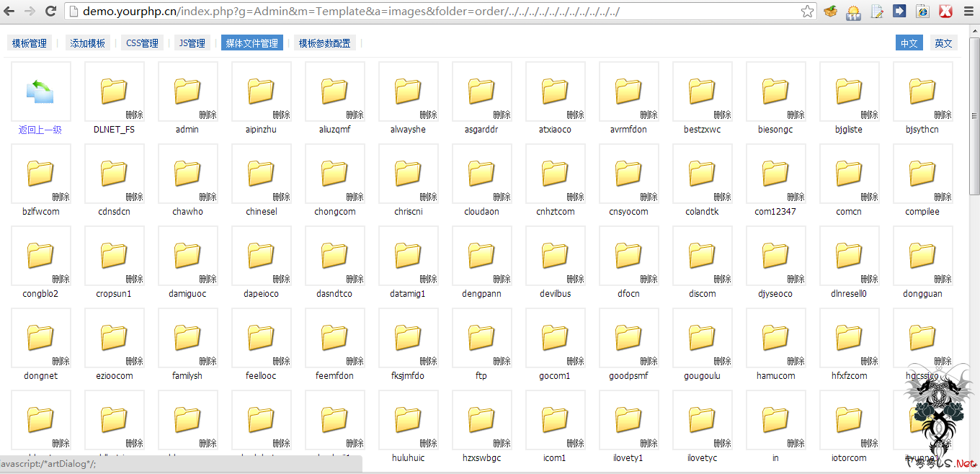980x474 pixels.
Task: Open the 添加模板 tab
Action: (88, 43)
